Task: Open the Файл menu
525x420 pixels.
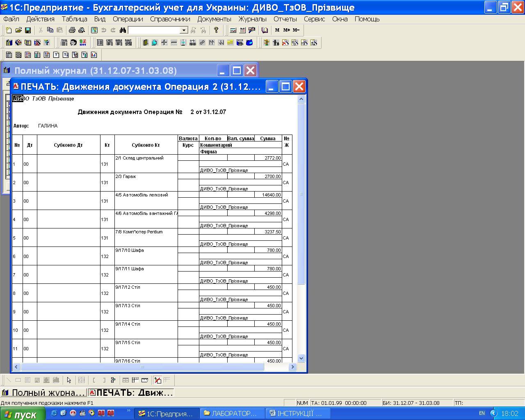Action: tap(11, 19)
